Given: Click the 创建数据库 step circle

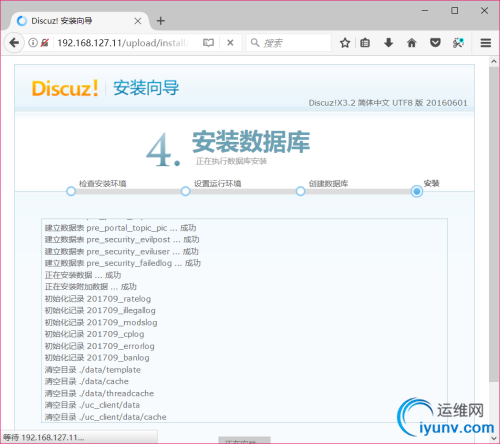Looking at the screenshot, I should (300, 191).
